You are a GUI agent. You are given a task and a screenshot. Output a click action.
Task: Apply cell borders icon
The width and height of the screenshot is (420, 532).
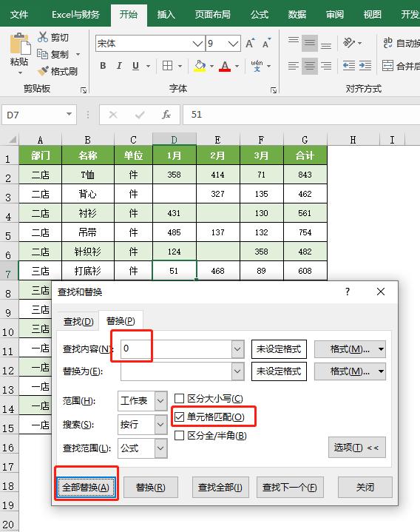click(167, 65)
